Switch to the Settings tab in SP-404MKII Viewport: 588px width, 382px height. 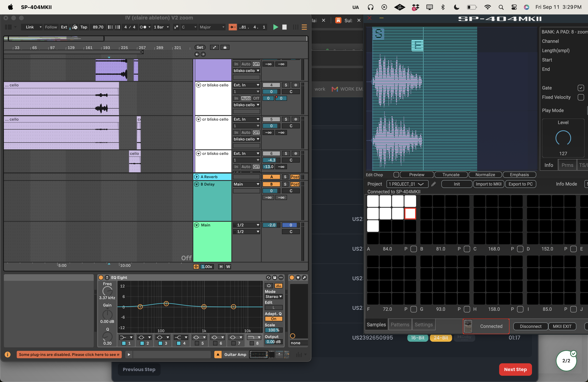click(x=423, y=325)
